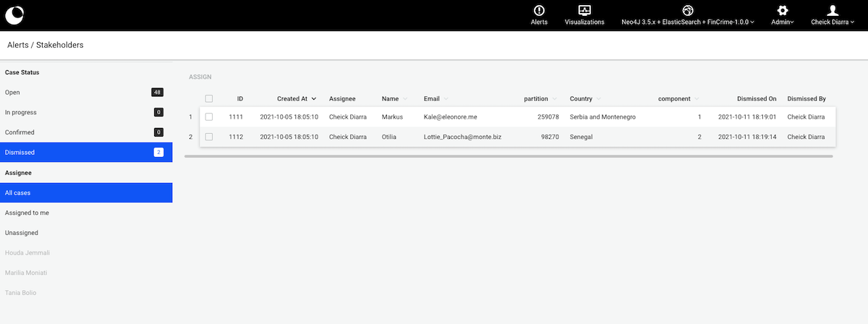The image size is (868, 324).
Task: Open the Email column dropdown chevron
Action: [x=446, y=98]
